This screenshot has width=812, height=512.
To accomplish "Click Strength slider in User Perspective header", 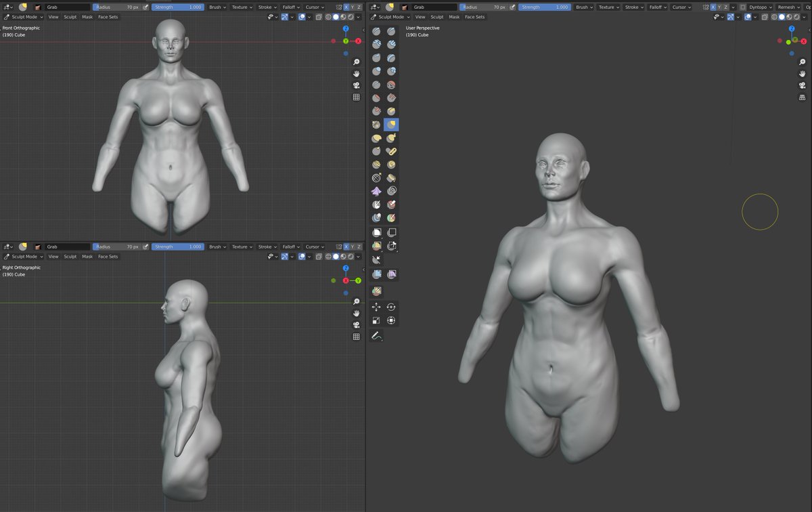I will point(545,7).
